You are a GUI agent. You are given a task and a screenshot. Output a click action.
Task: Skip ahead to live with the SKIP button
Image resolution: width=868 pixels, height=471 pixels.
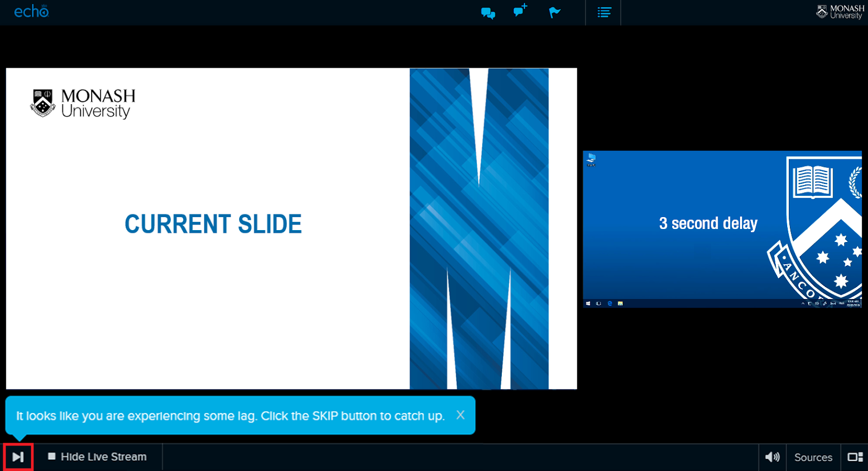[x=18, y=457]
